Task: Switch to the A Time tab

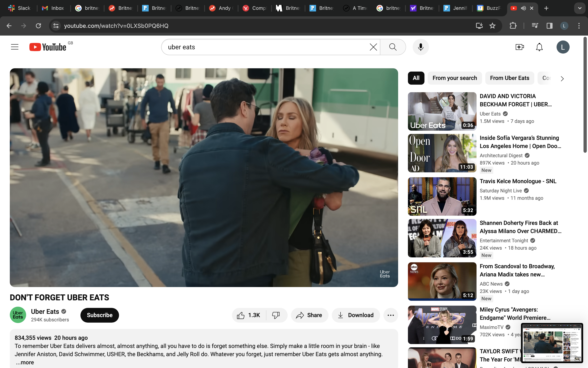Action: point(355,8)
